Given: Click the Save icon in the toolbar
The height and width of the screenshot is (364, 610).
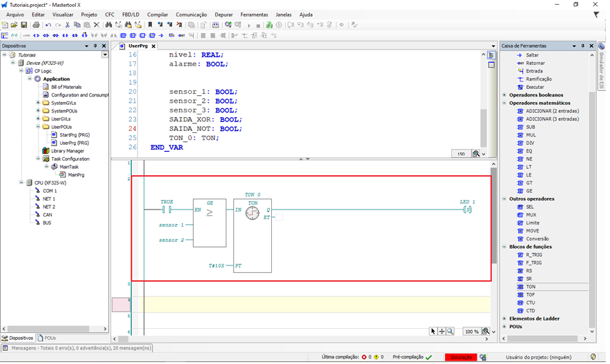Looking at the screenshot, I should 24,25.
